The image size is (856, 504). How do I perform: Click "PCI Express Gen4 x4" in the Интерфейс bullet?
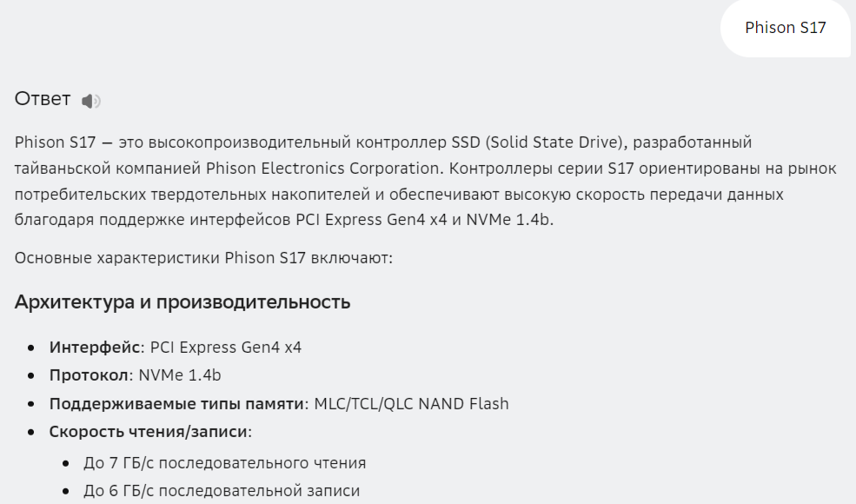tap(226, 348)
